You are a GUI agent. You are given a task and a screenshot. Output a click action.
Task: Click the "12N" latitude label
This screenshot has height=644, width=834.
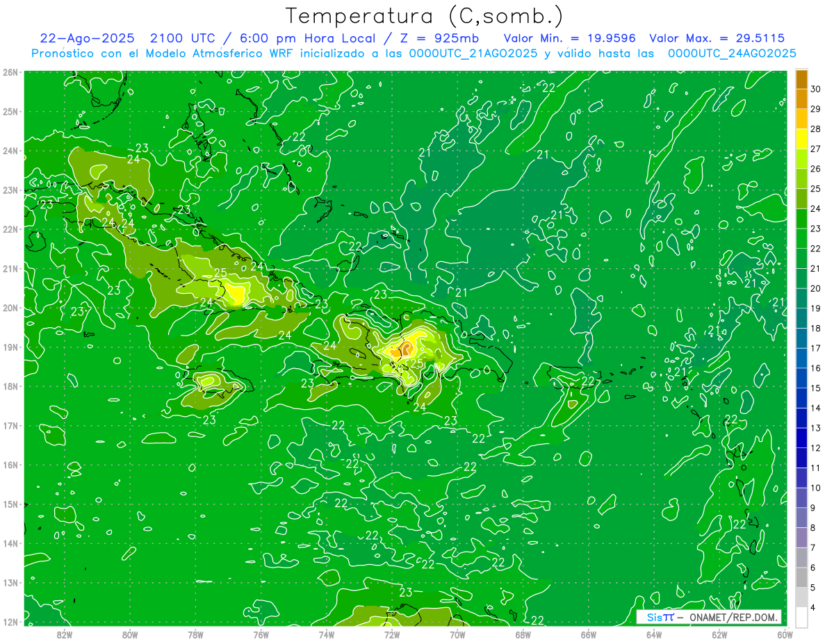(10, 622)
